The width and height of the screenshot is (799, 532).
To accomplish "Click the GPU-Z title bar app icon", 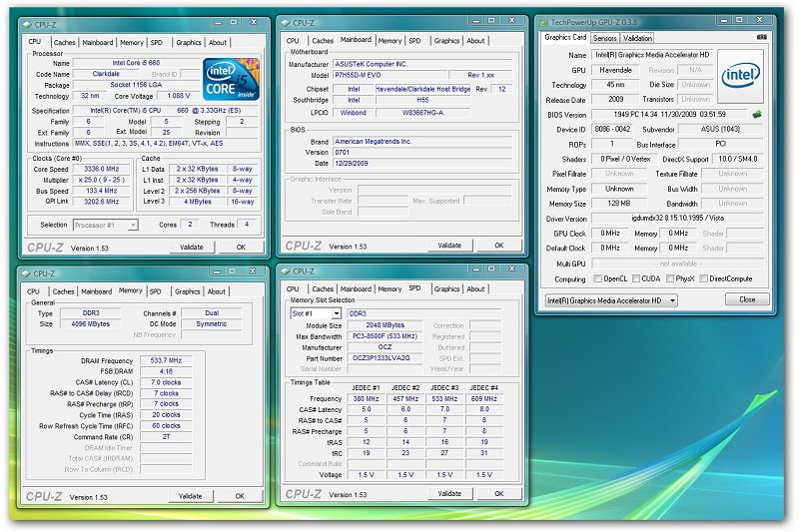I will coord(543,22).
